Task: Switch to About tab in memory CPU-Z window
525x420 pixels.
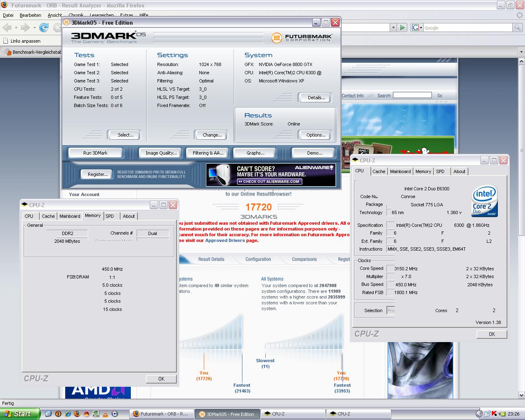Action: (129, 216)
